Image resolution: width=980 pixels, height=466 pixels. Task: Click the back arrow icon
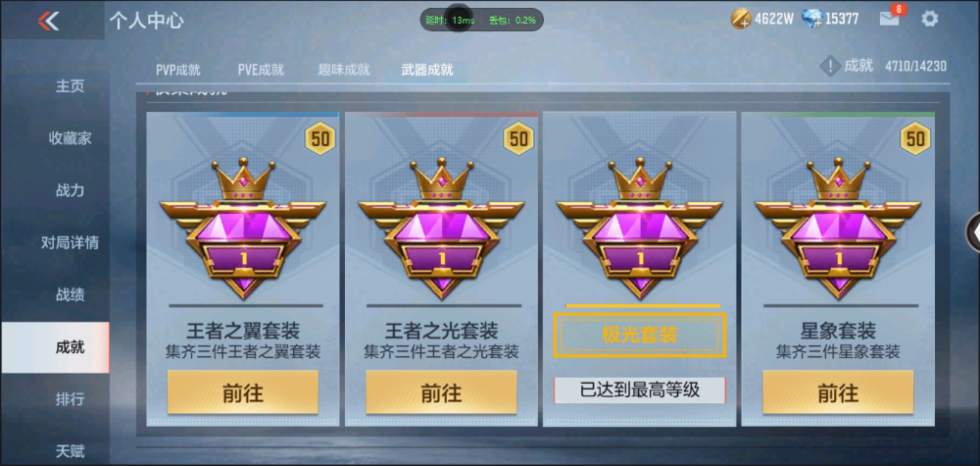[x=48, y=21]
